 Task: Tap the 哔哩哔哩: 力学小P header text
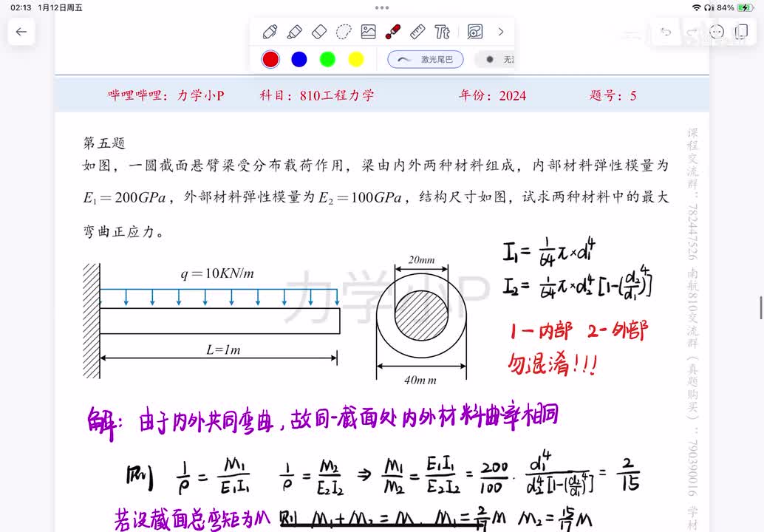tap(166, 95)
